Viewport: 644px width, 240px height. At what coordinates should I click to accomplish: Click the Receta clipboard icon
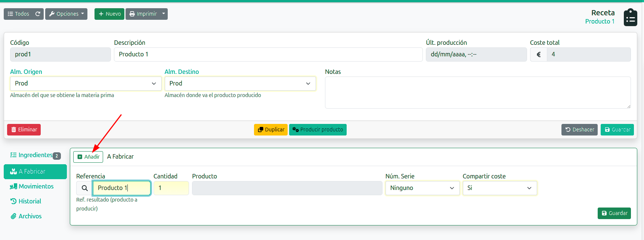point(631,17)
